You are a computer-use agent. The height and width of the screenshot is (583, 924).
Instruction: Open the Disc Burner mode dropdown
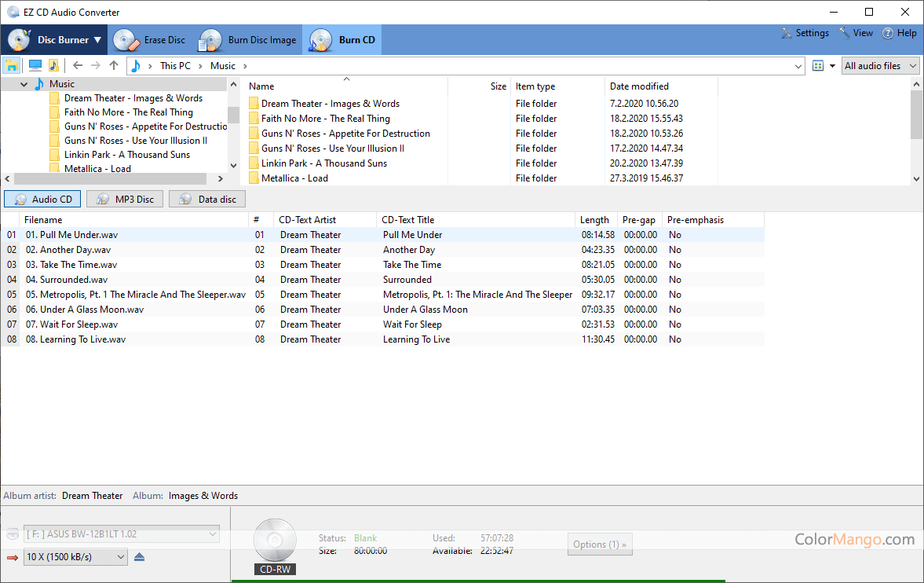pyautogui.click(x=54, y=39)
